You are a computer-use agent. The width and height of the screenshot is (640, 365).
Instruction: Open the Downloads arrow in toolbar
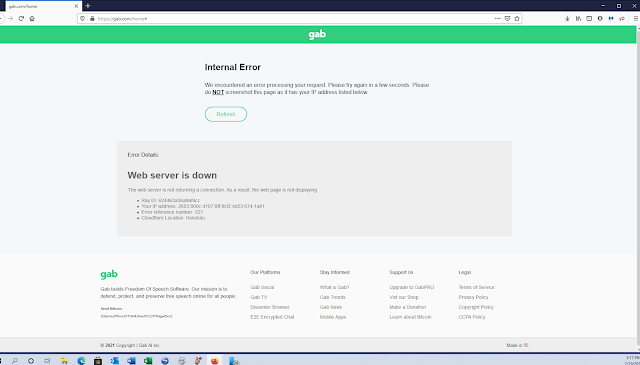point(567,18)
